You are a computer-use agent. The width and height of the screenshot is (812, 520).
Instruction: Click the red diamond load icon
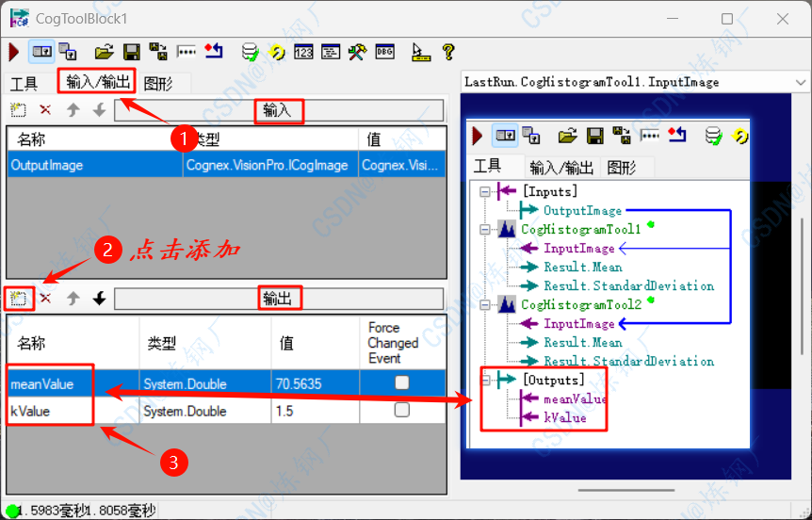(213, 51)
